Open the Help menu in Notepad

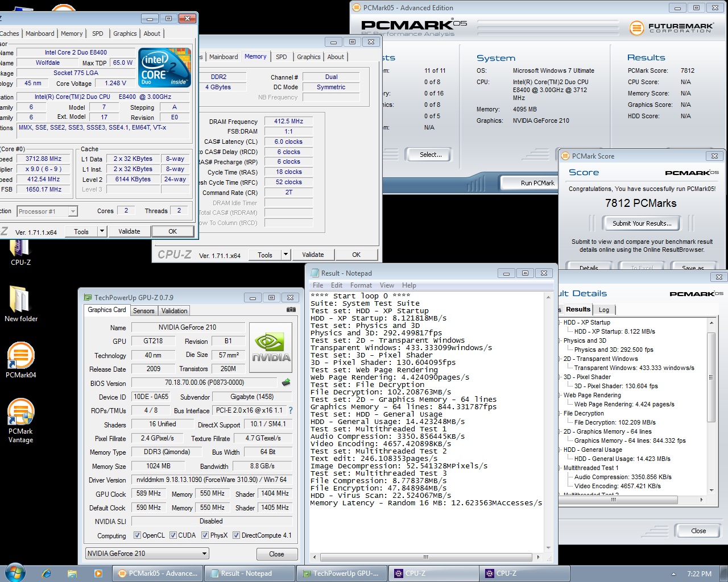point(409,285)
